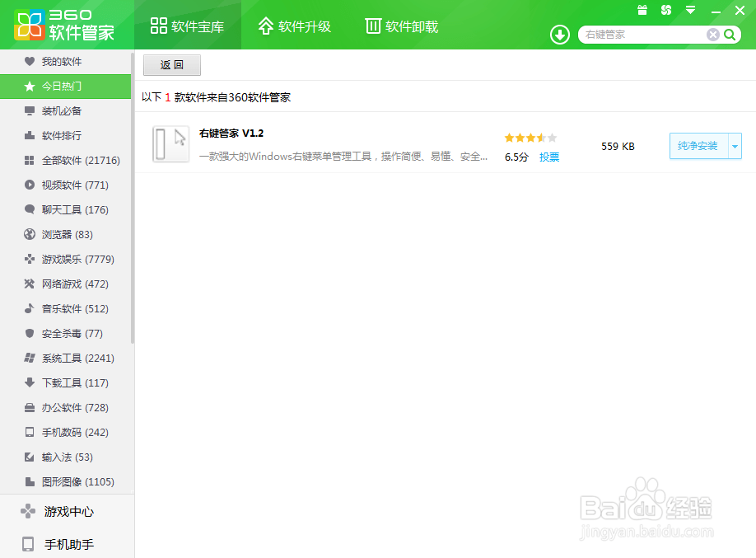Switch to 软件宝库 tab
Viewport: 756px width, 558px height.
point(188,26)
